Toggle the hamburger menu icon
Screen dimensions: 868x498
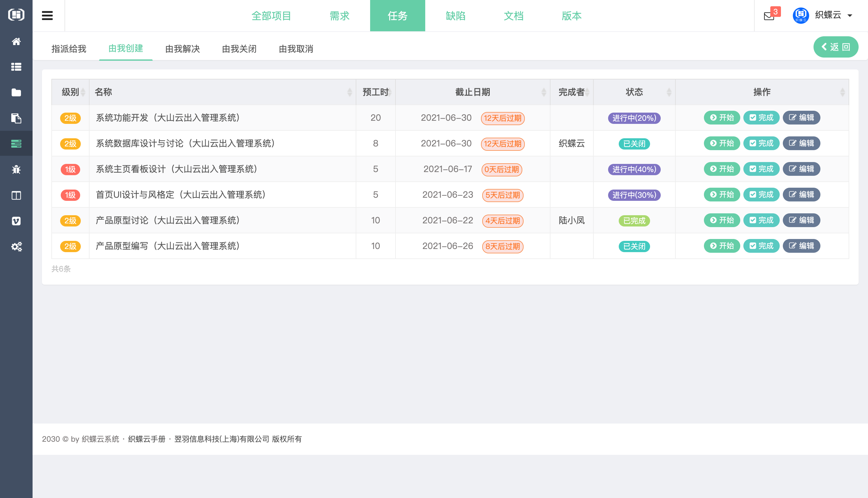47,16
